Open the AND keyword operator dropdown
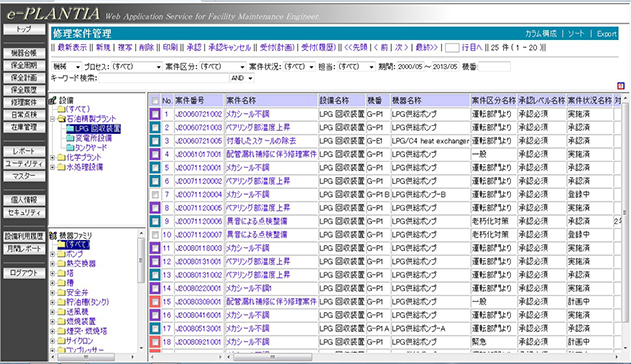Viewport: 631px width, 364px height. pyautogui.click(x=242, y=78)
